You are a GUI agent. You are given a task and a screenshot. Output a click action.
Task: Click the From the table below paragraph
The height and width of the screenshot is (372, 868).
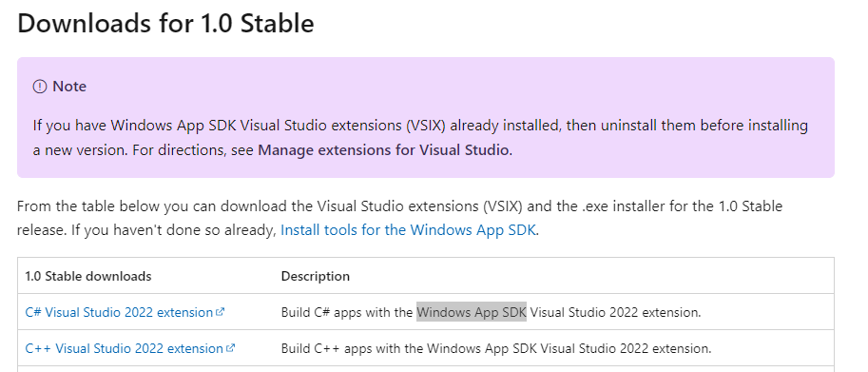399,218
